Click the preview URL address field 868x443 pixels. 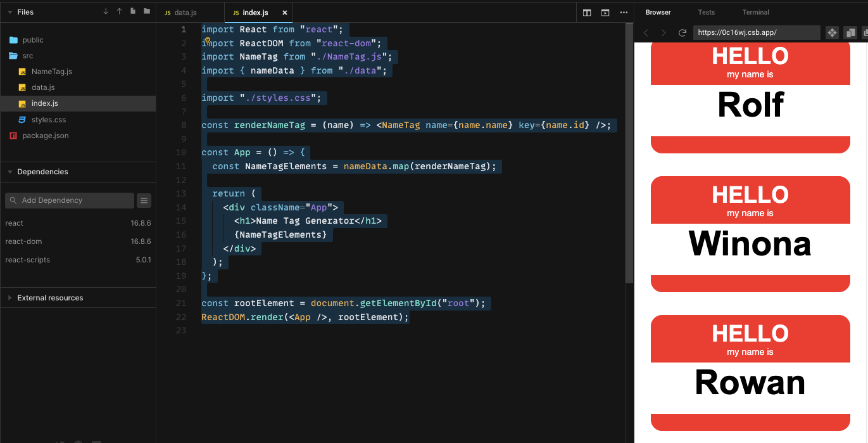tap(757, 33)
